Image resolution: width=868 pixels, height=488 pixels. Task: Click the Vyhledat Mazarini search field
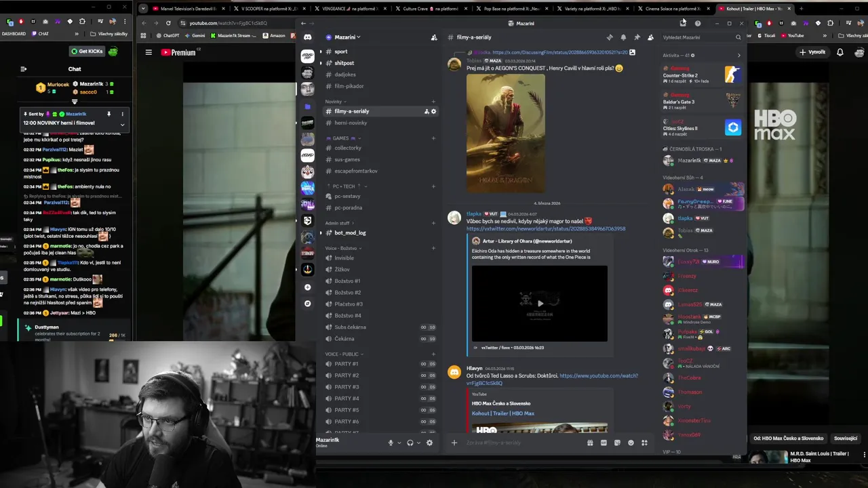point(701,37)
